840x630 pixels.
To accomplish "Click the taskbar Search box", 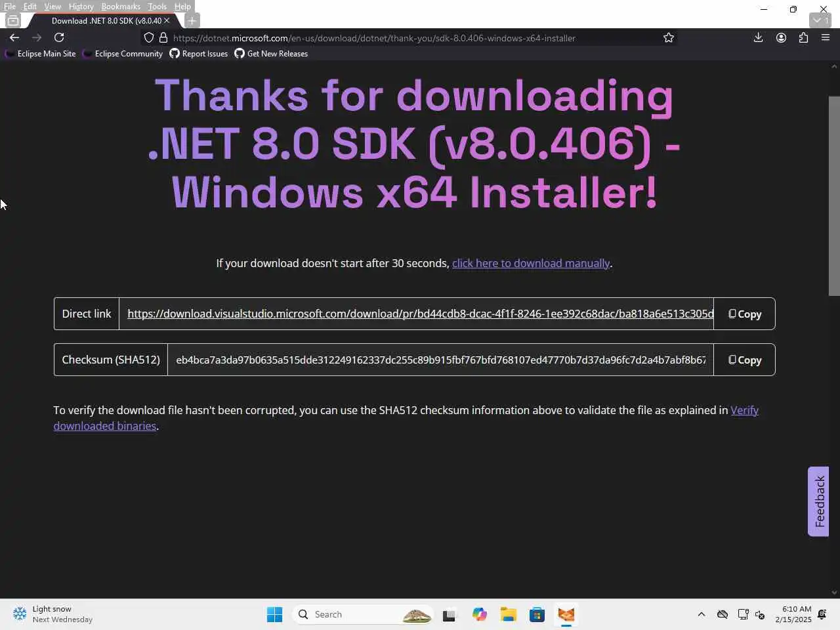I will 362,614.
